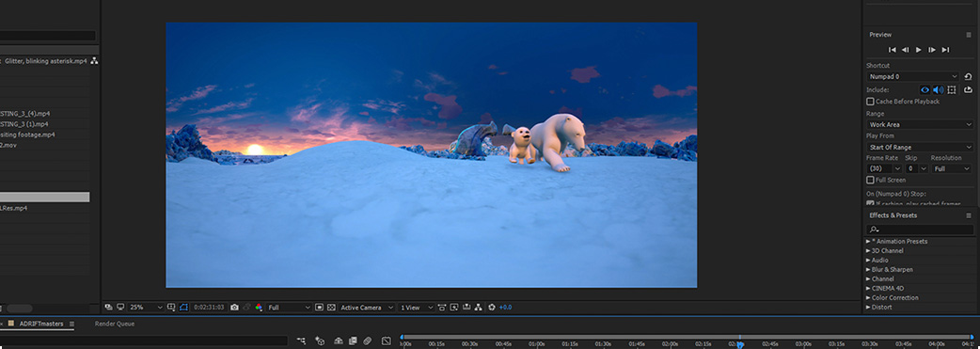
Task: Click the Always Preview This View icon
Action: click(x=109, y=307)
